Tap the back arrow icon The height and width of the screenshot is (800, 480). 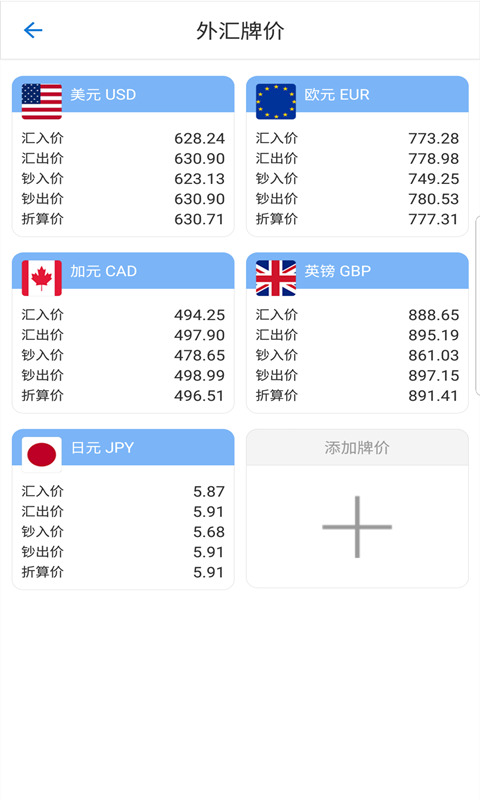point(33,30)
